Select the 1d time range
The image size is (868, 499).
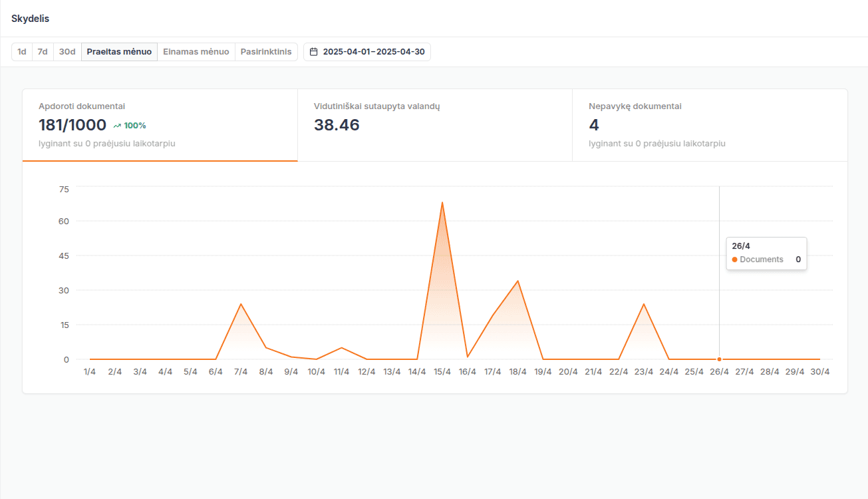click(x=22, y=52)
